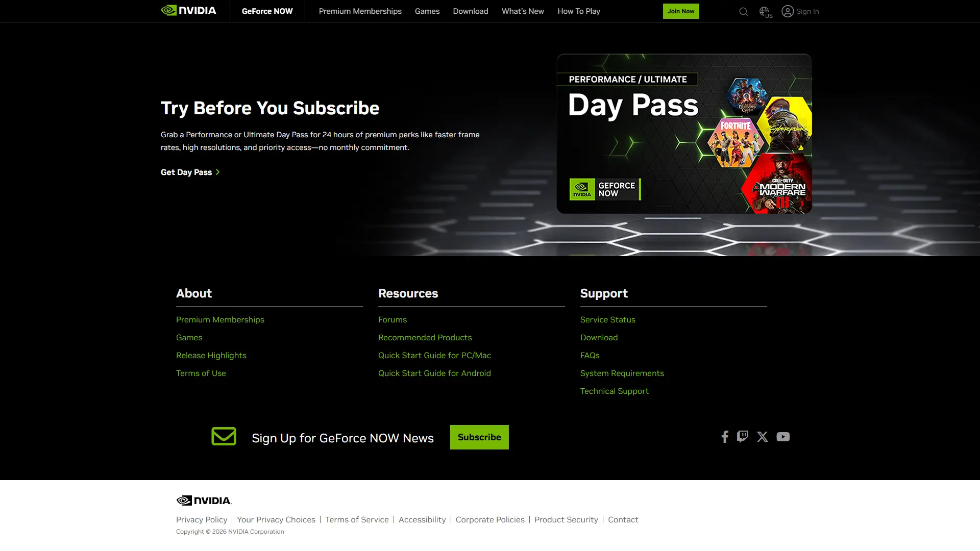This screenshot has height=551, width=980.
Task: Click the Day Pass promotional banner image
Action: coord(684,134)
